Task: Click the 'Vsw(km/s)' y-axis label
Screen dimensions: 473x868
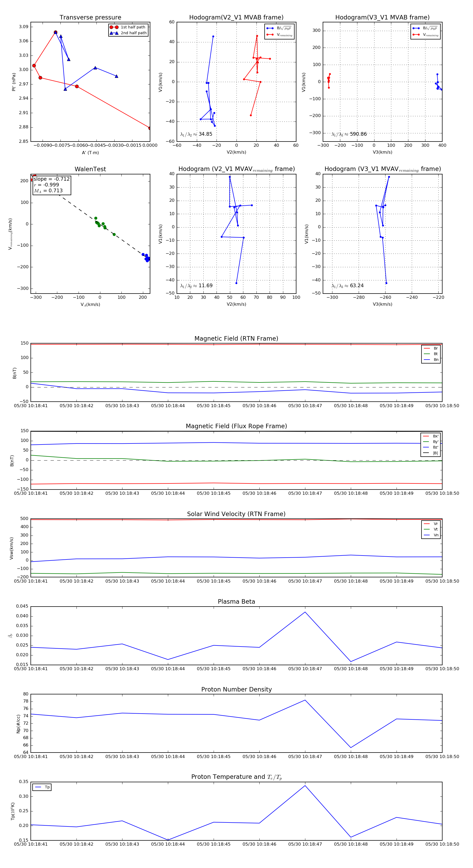Action: [x=12, y=548]
